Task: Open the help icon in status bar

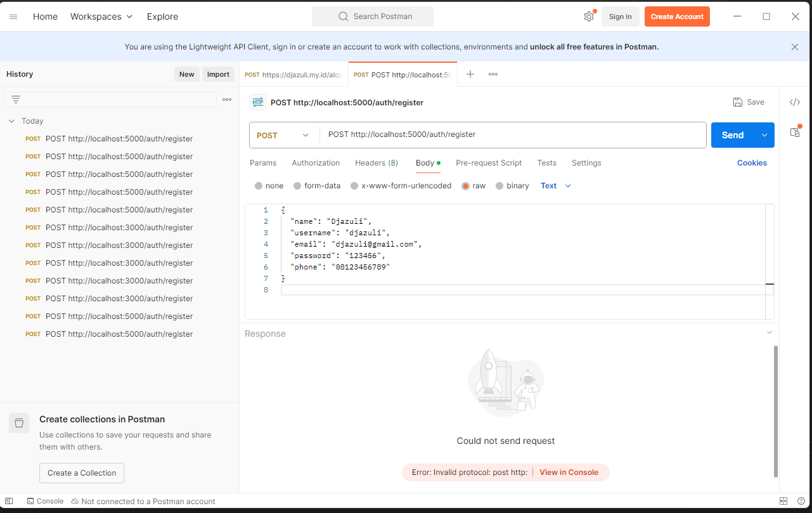Action: click(801, 501)
